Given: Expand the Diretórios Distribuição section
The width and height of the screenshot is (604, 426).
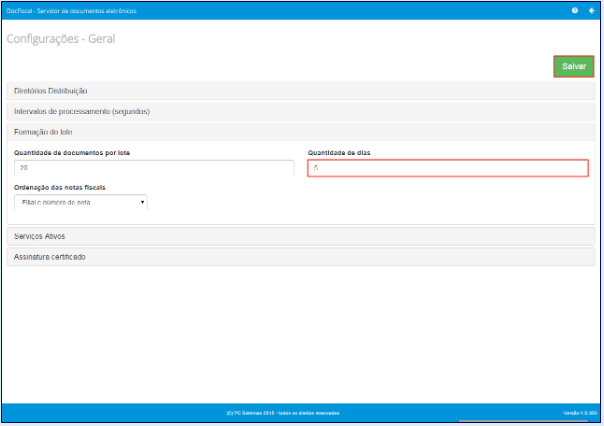Looking at the screenshot, I should coord(301,91).
